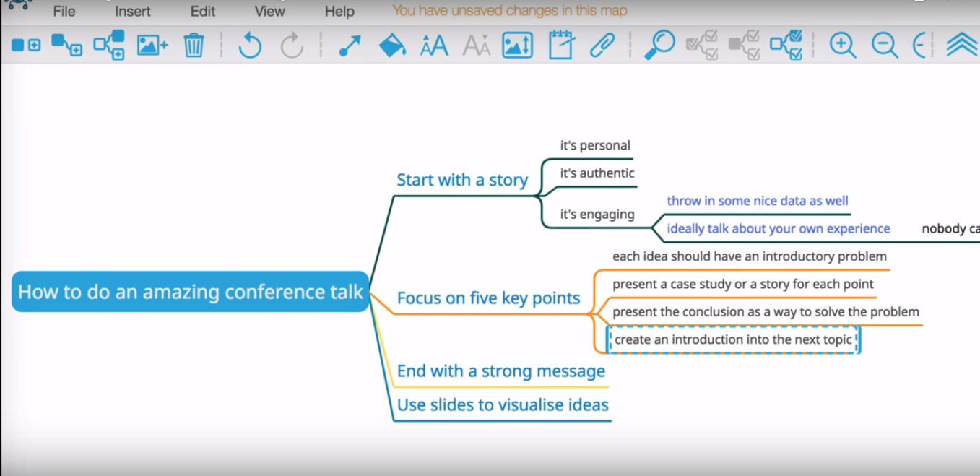The image size is (980, 476).
Task: Click the unsaved changes notice
Action: point(510,11)
